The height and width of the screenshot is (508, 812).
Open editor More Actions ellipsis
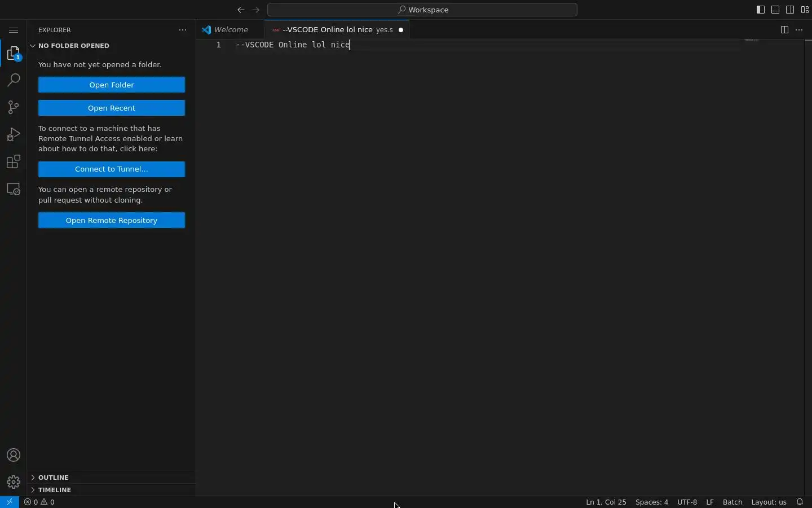pyautogui.click(x=800, y=30)
